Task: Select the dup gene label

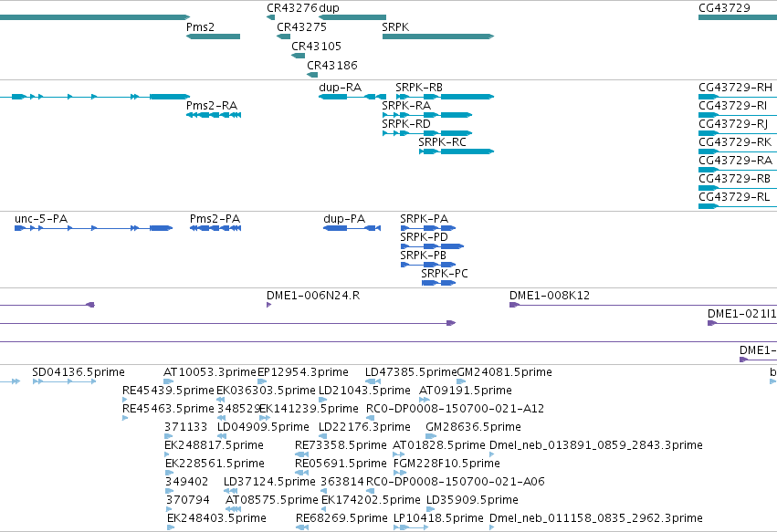Action: pyautogui.click(x=330, y=8)
